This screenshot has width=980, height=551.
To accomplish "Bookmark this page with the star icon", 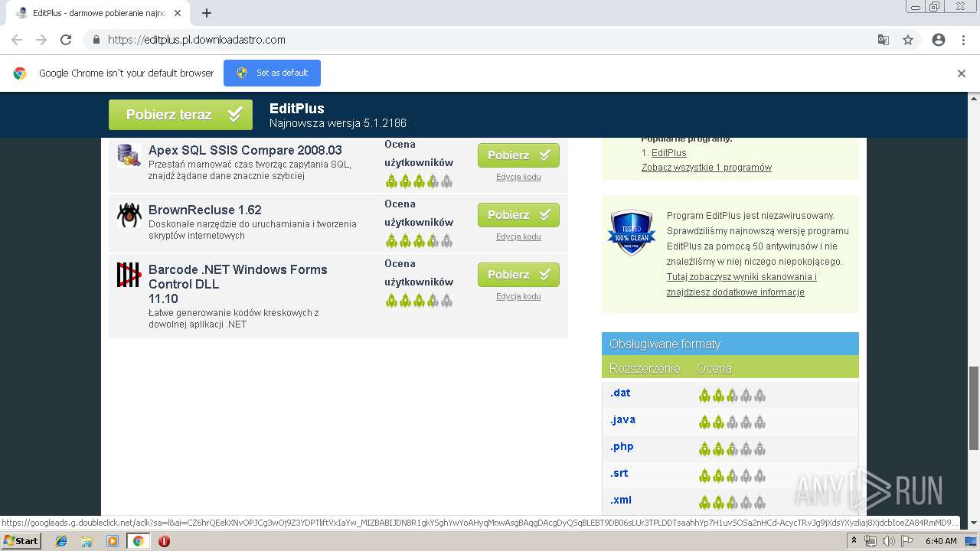I will click(x=908, y=40).
